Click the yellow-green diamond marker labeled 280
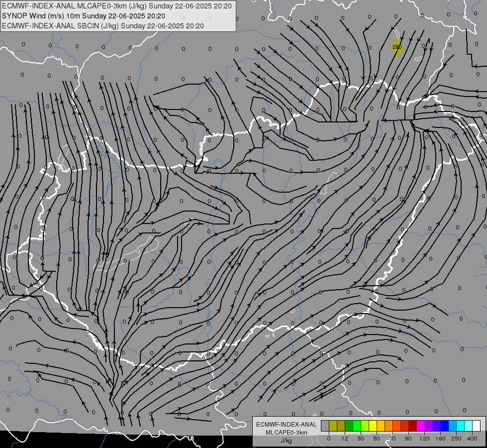Image resolution: width=487 pixels, height=448 pixels. [396, 47]
